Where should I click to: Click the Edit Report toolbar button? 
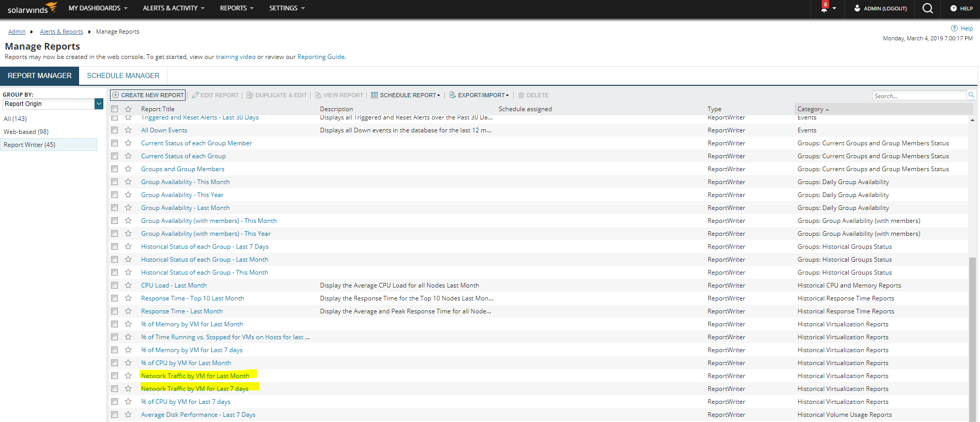click(x=216, y=95)
